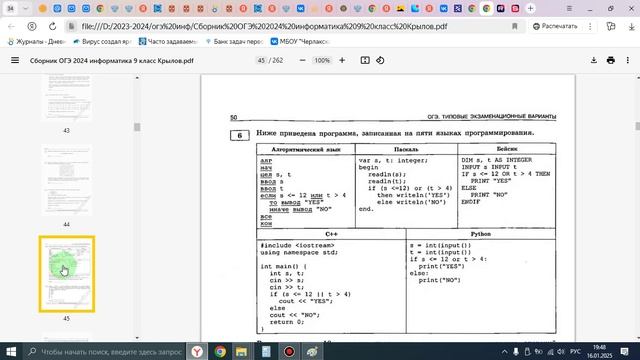640x360 pixels.
Task: Click the Паскаль column header
Action: pos(406,149)
